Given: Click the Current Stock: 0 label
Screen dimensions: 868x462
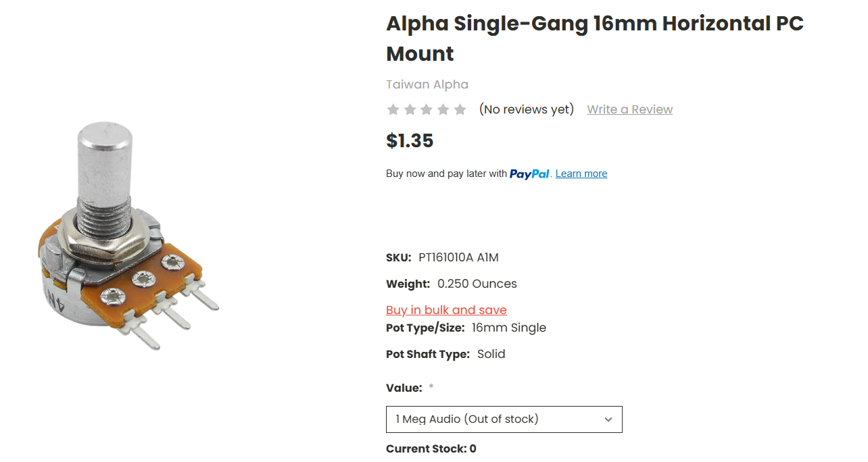Looking at the screenshot, I should [x=431, y=448].
